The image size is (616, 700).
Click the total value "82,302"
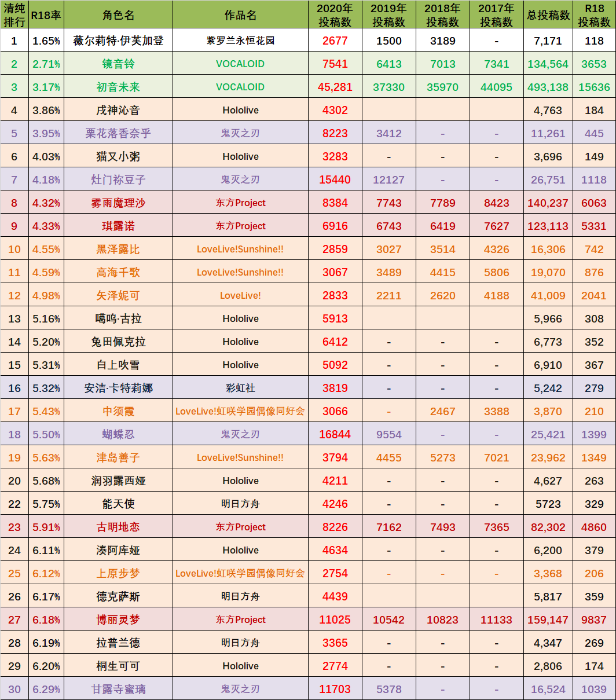[548, 527]
